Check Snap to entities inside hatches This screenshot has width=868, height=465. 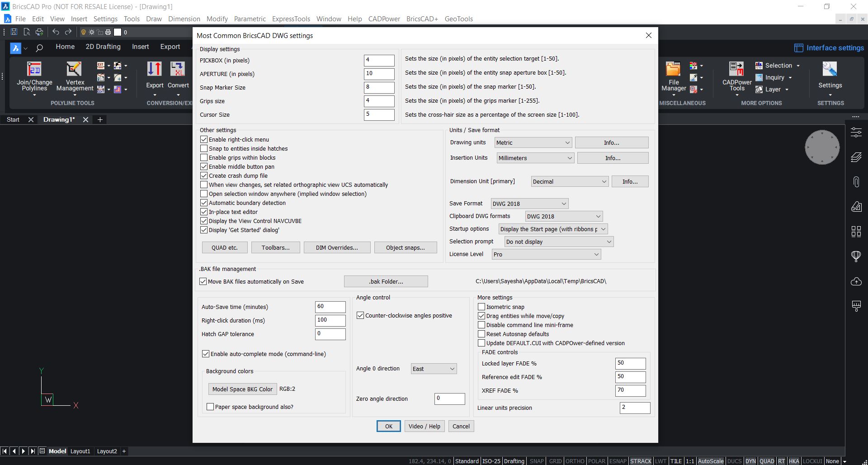204,149
